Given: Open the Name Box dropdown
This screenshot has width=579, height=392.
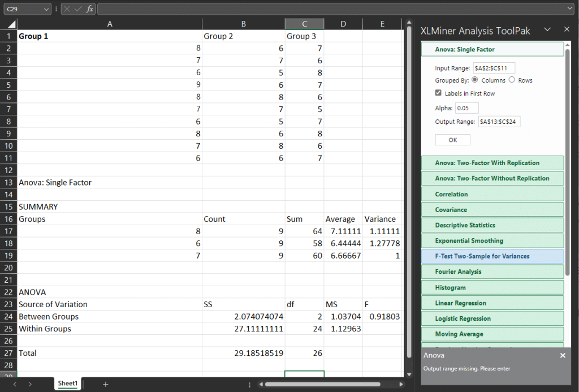Looking at the screenshot, I should pyautogui.click(x=46, y=9).
